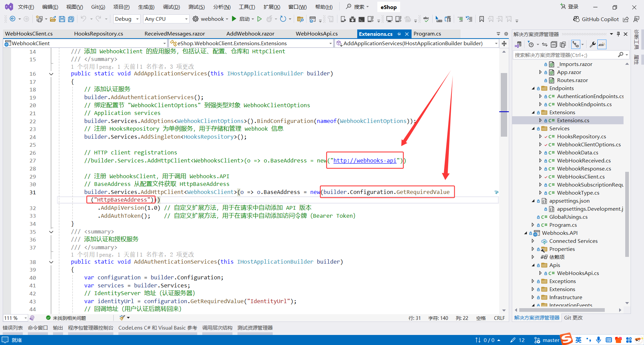Collapse the Endpoints folder in Solution Explorer

pos(533,88)
